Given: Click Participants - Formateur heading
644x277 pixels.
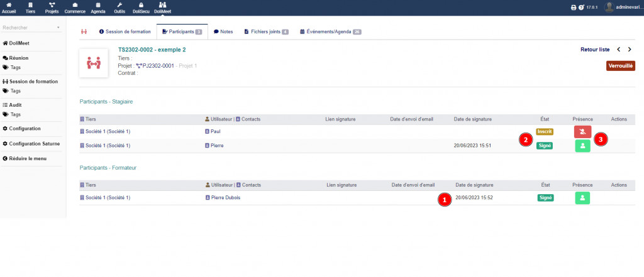Looking at the screenshot, I should pos(108,168).
